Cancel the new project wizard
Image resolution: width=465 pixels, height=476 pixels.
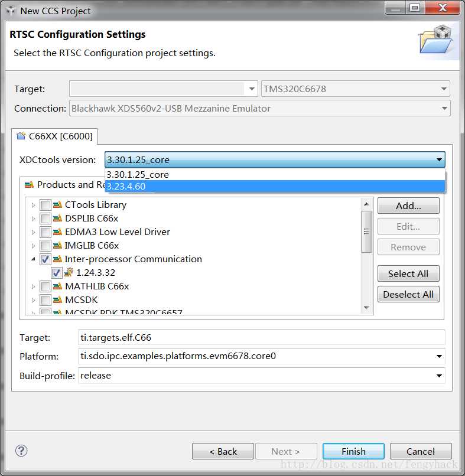click(x=421, y=451)
